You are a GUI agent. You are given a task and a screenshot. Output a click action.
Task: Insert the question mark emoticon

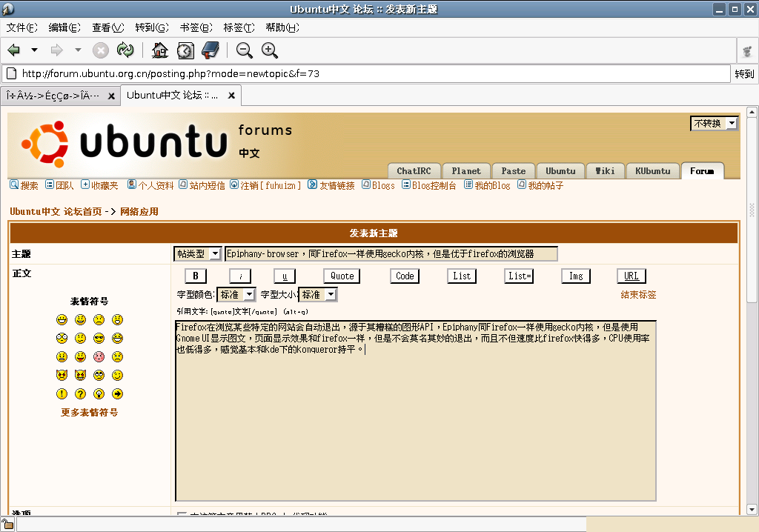point(80,393)
